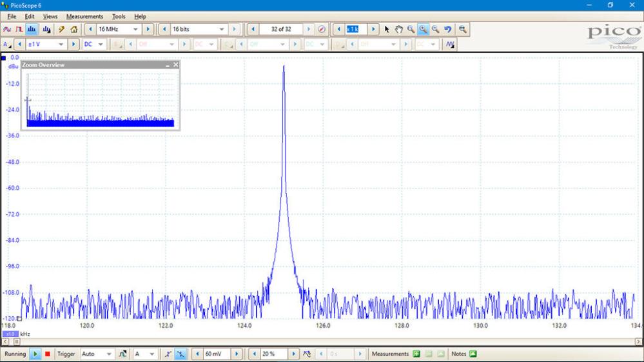Click the home icon in toolbar
This screenshot has width=644, height=362.
(x=74, y=29)
